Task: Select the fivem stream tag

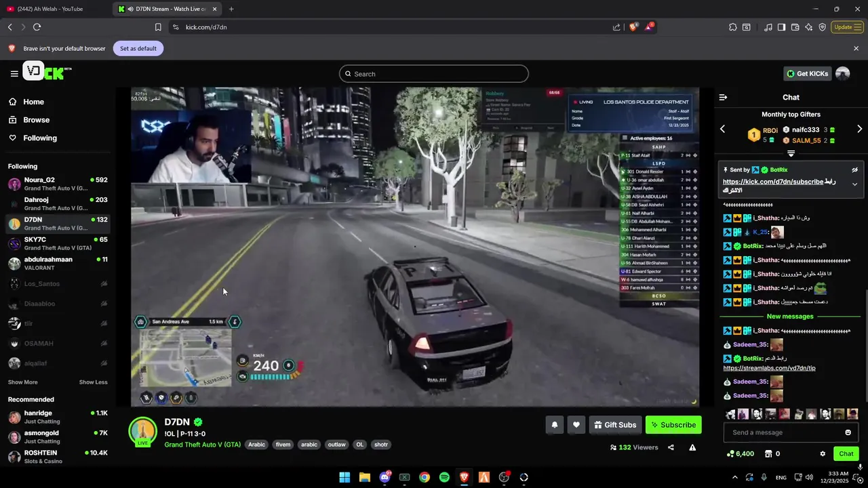Action: point(283,445)
